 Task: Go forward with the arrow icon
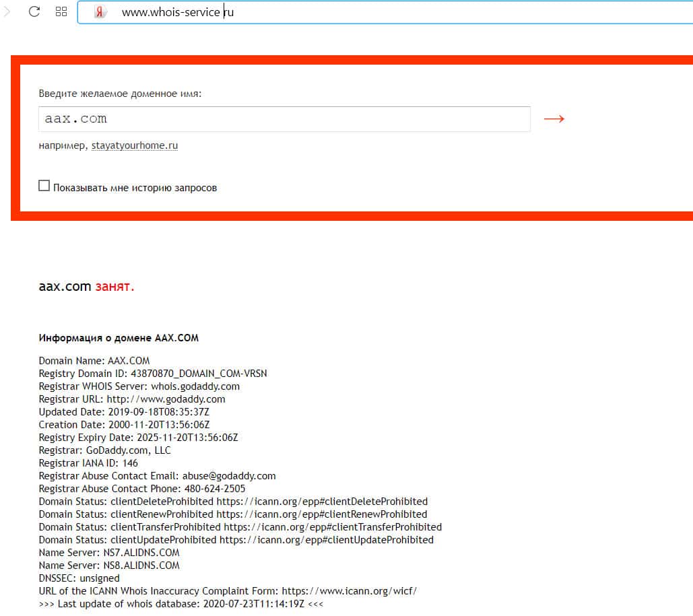[6, 11]
